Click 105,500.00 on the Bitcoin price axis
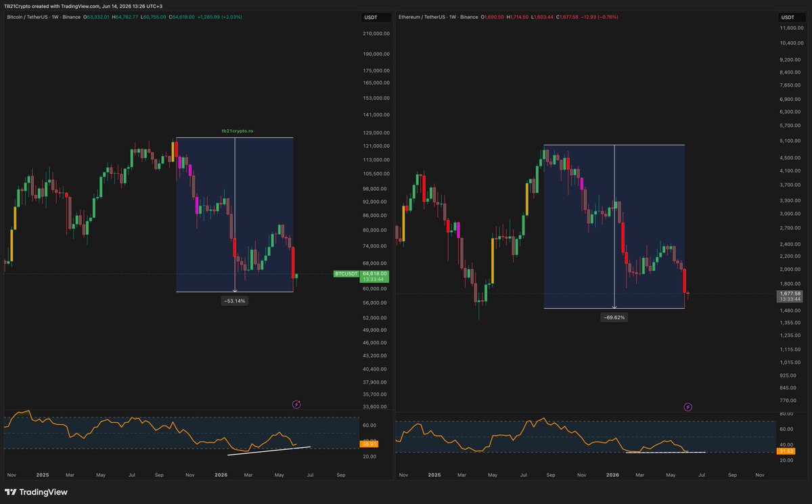 376,174
